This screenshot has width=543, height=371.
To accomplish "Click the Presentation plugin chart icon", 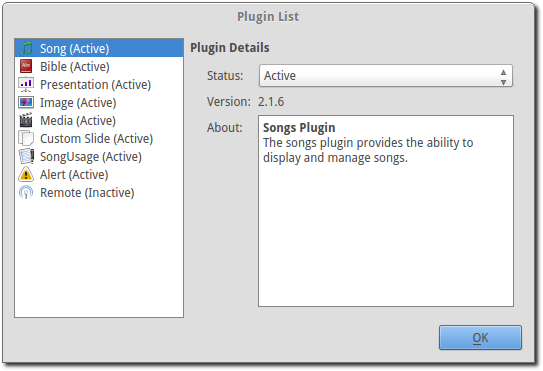I will 26,84.
